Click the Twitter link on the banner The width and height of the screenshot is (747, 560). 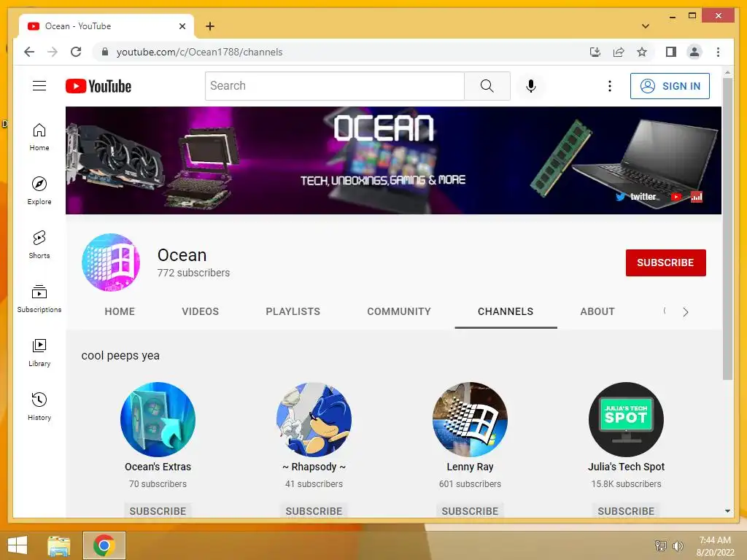[x=636, y=197]
